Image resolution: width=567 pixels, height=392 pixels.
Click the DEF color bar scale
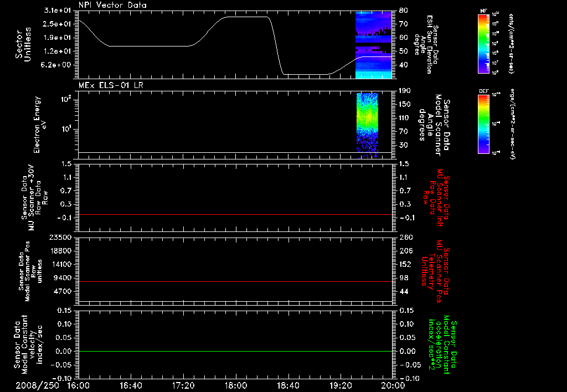[x=484, y=124]
